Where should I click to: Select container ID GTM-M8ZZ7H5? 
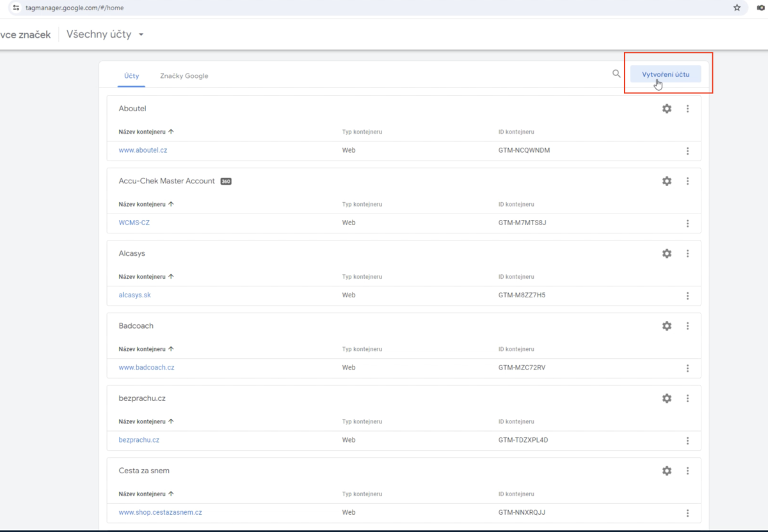pyautogui.click(x=522, y=295)
